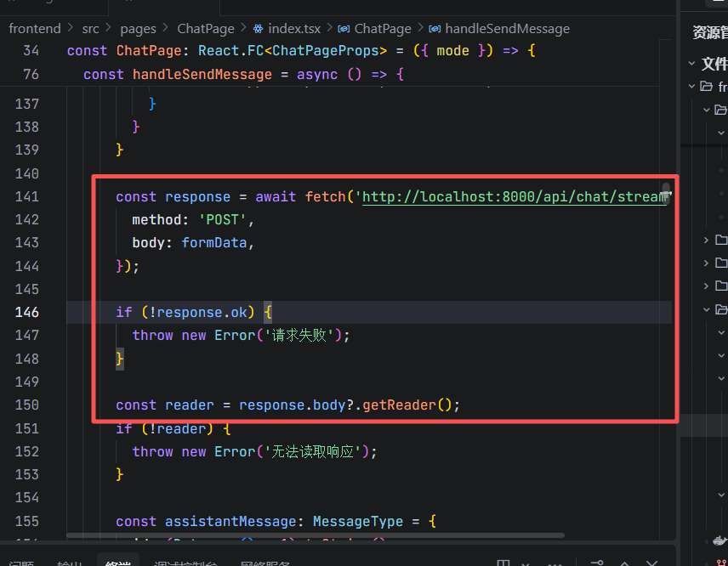
Task: Click the symbol icon before ChatPage breadcrumb
Action: 344,29
